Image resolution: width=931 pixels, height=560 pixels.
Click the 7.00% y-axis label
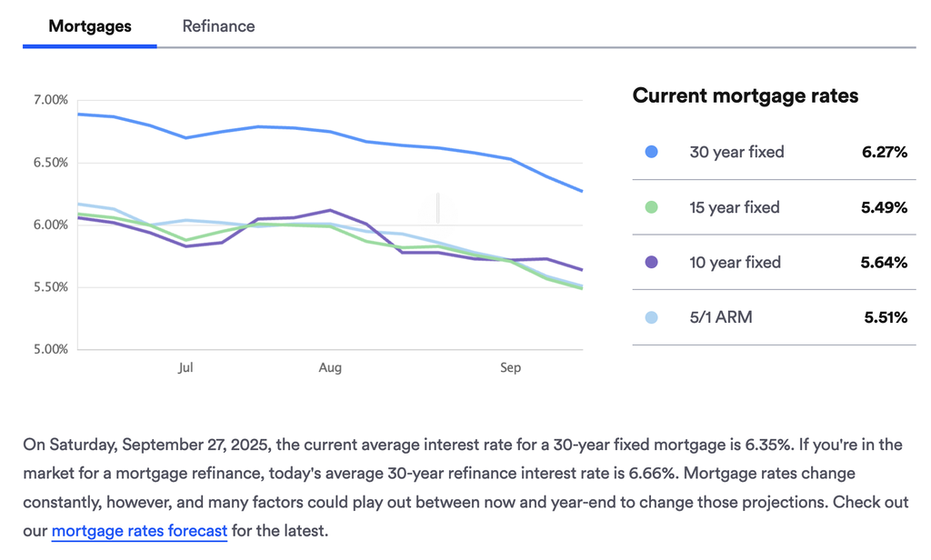coord(50,99)
